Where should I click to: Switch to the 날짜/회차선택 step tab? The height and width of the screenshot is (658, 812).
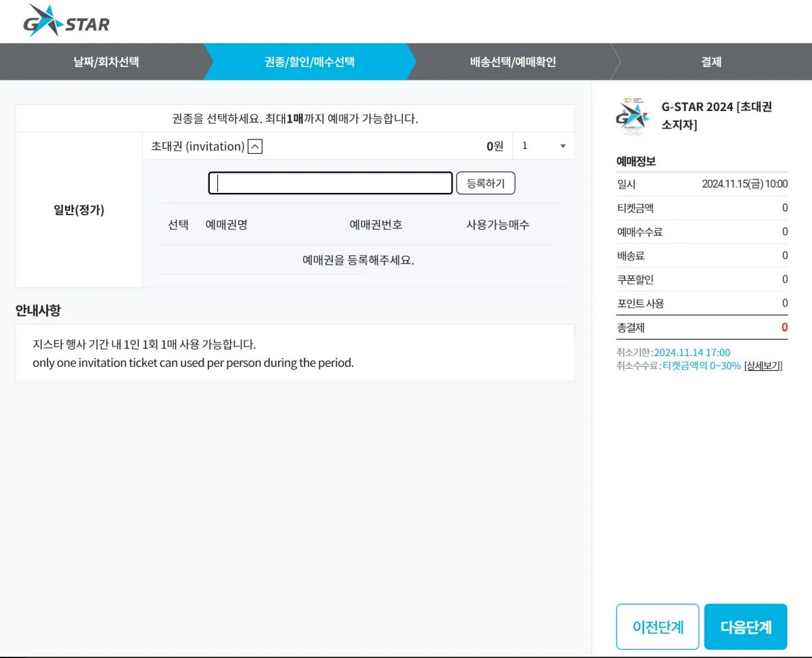105,61
